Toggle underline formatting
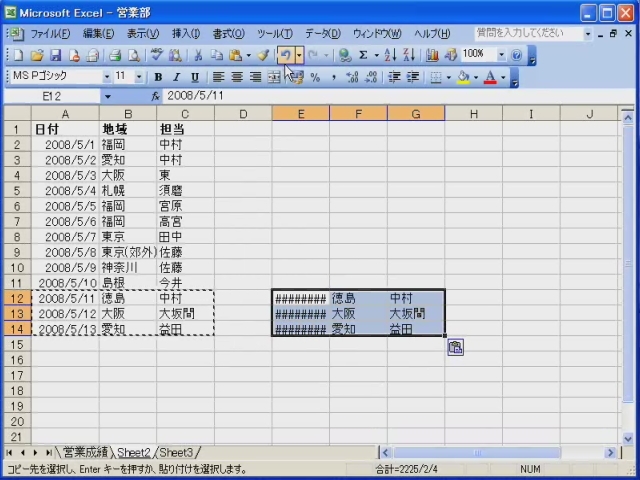Image resolution: width=640 pixels, height=480 pixels. click(x=194, y=77)
